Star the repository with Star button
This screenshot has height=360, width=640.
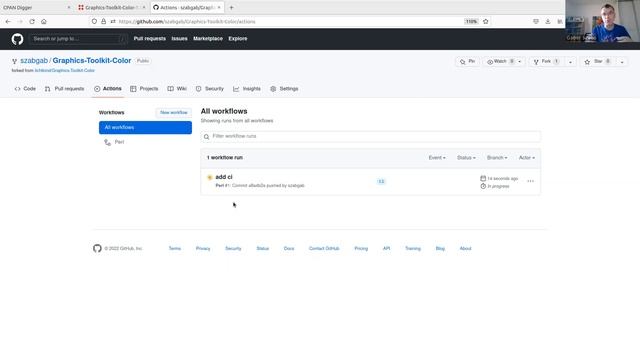pos(598,62)
